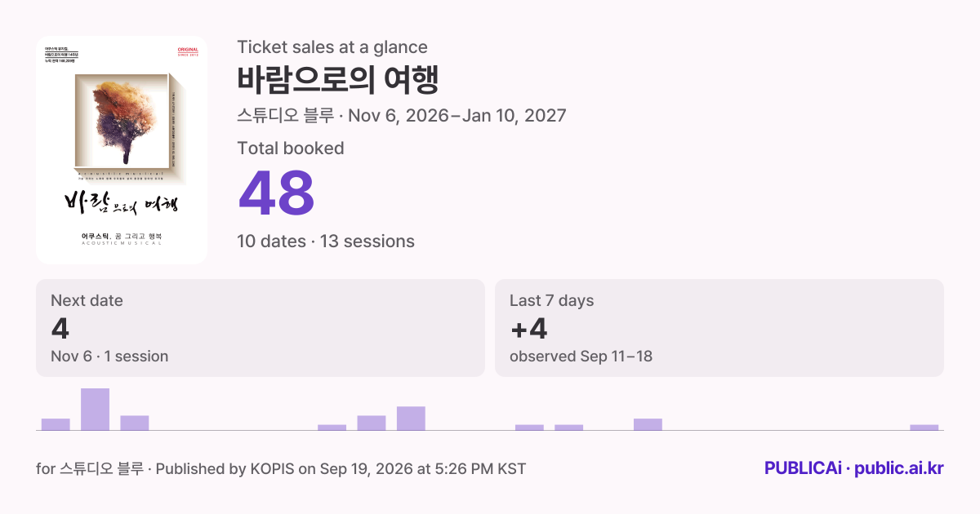Visit the PUBLICAi public.ai.kr link
The image size is (980, 514).
[854, 468]
